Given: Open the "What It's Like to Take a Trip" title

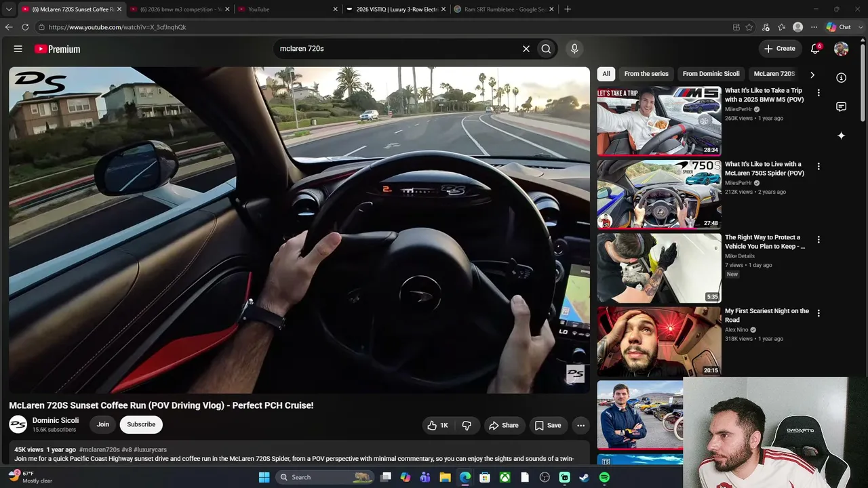Looking at the screenshot, I should tap(764, 95).
